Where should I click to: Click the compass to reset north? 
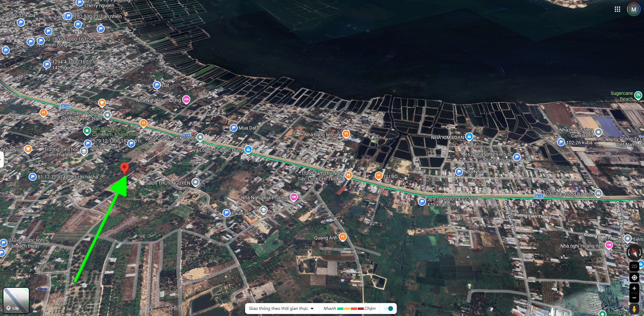[634, 252]
